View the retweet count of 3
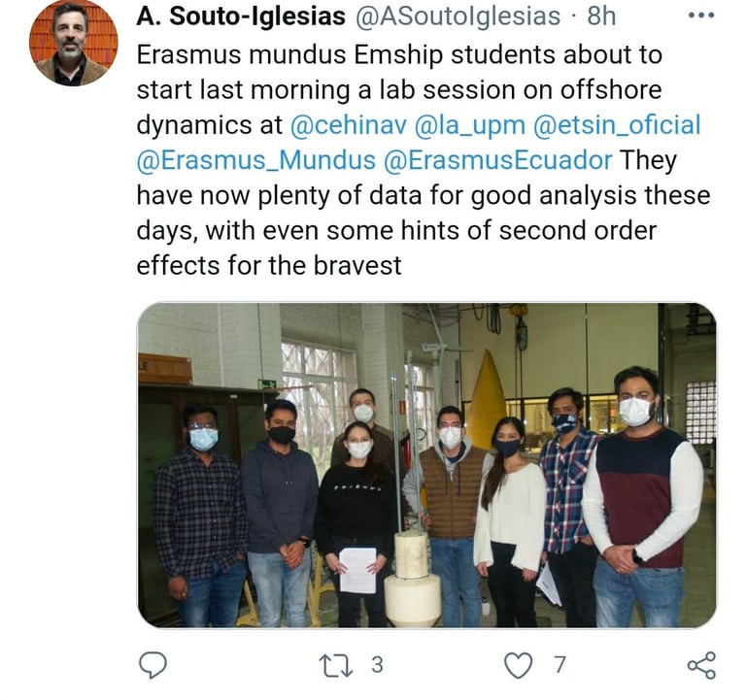 click(x=377, y=665)
